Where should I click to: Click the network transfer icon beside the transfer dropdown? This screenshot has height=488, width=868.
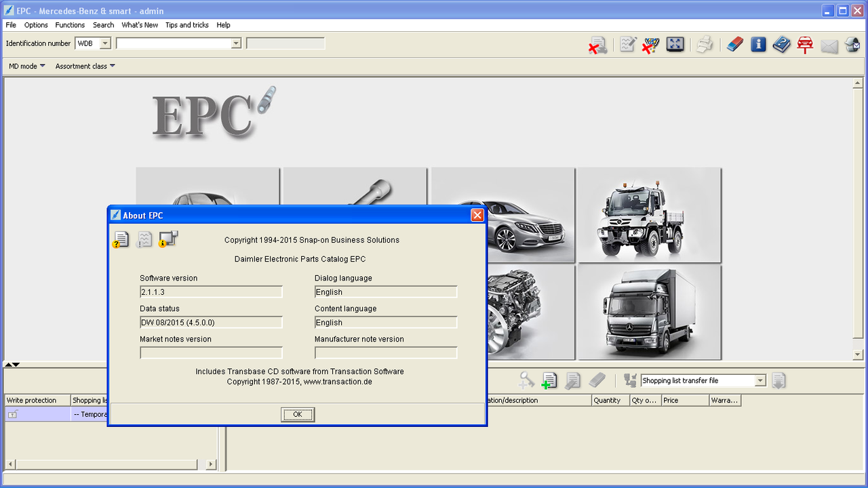coord(630,380)
